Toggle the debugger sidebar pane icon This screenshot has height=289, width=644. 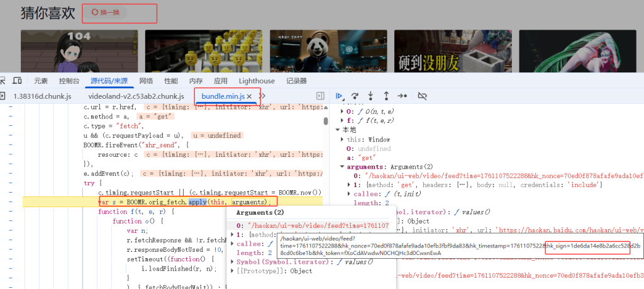point(320,96)
